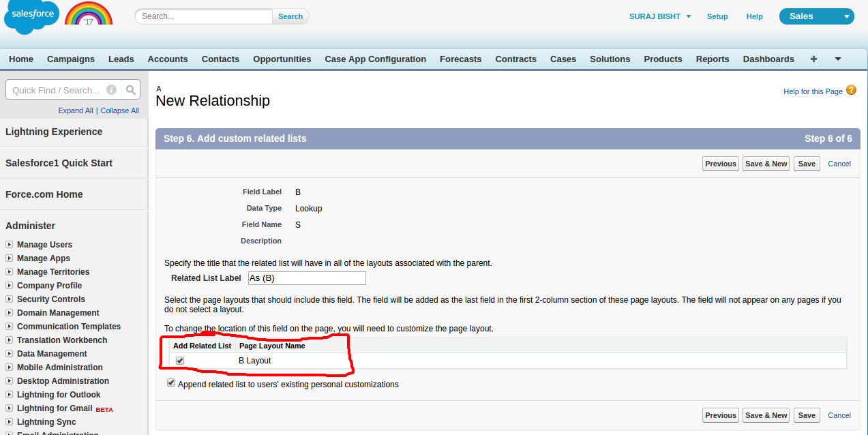Click the Quick Find info icon

111,90
